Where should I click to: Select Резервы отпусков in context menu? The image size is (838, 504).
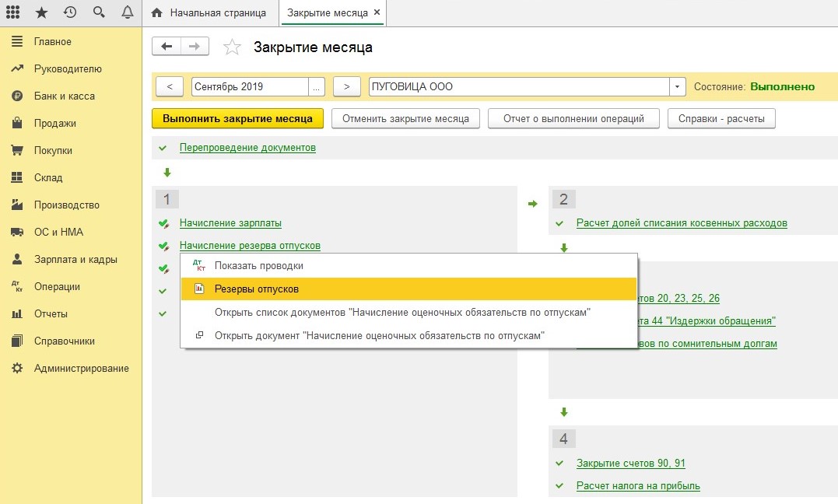pos(257,289)
